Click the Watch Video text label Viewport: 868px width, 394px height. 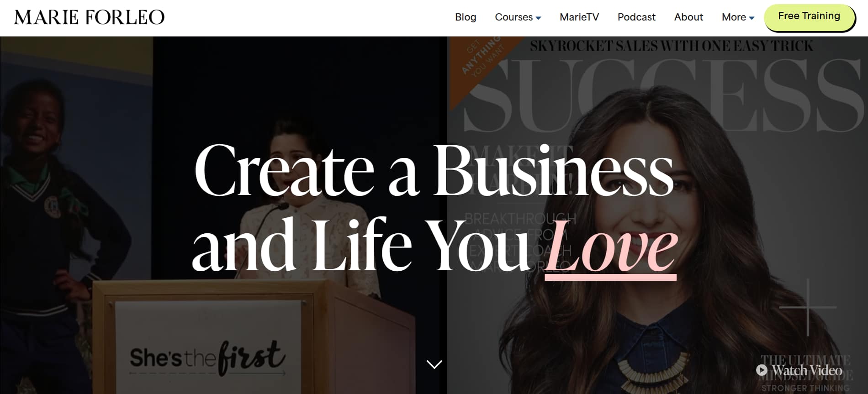[x=807, y=370]
